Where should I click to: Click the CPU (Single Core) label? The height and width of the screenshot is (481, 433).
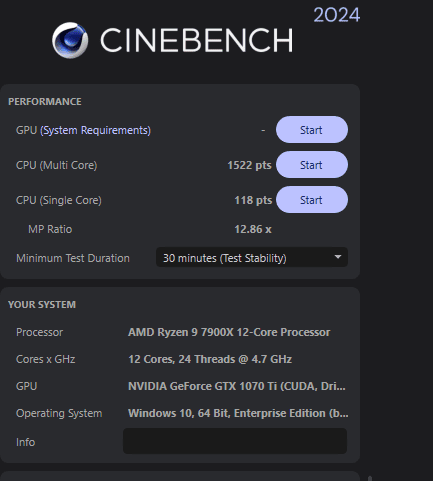[x=59, y=200]
